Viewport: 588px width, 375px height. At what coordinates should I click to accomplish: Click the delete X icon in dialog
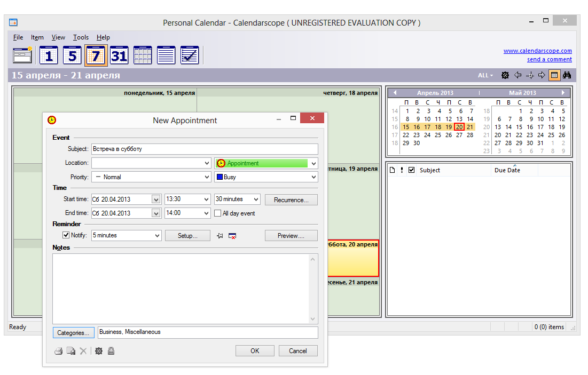pyautogui.click(x=83, y=351)
